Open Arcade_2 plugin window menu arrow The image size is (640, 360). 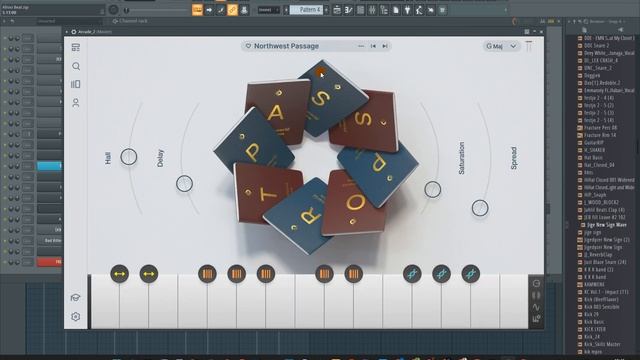pyautogui.click(x=67, y=32)
